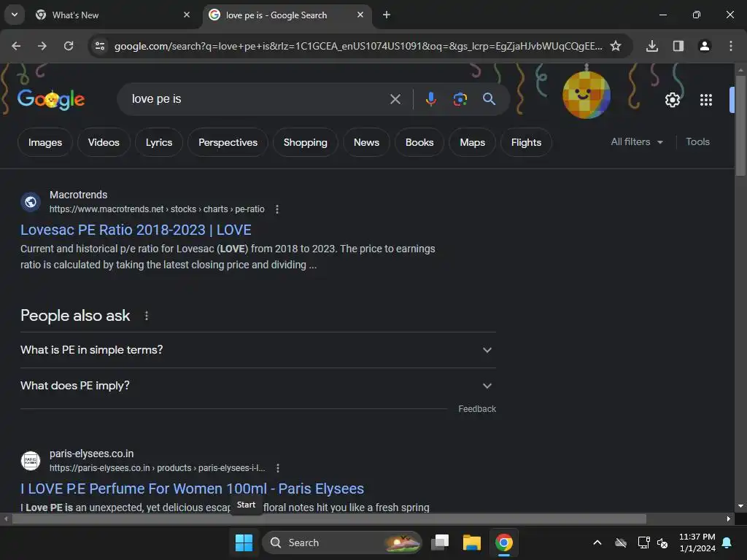Switch to Flights results

[526, 142]
